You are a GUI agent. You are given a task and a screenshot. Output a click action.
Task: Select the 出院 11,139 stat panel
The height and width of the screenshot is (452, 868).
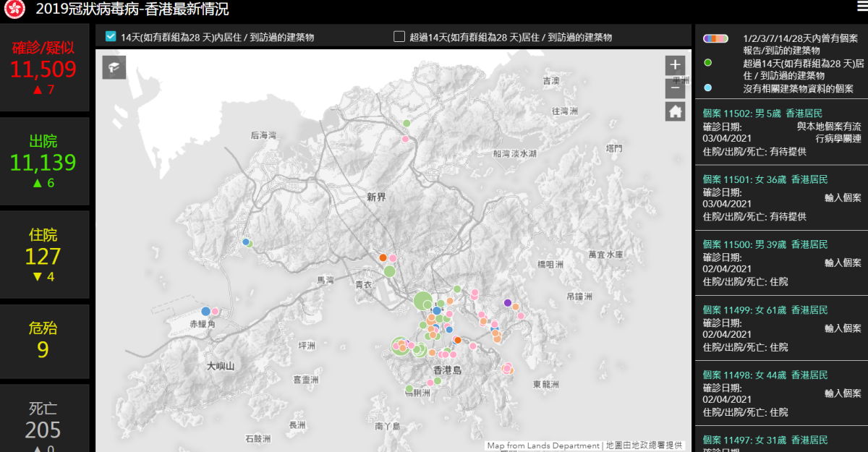tap(44, 162)
